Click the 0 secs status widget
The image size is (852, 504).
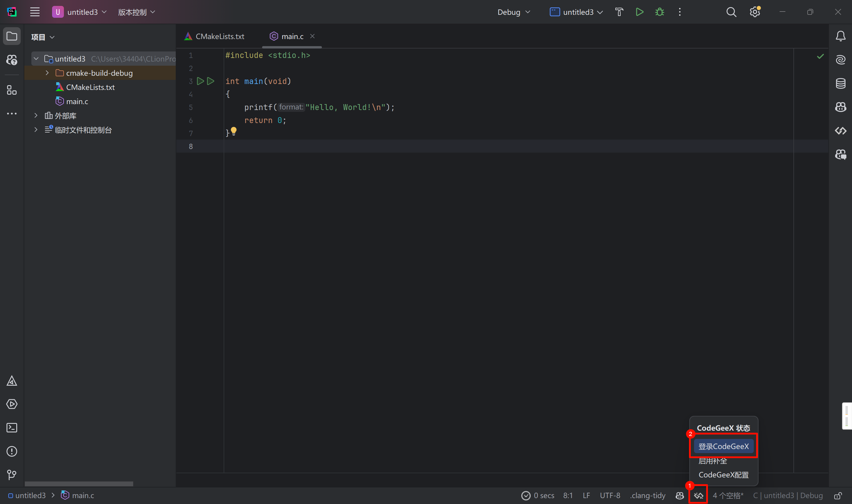[538, 495]
